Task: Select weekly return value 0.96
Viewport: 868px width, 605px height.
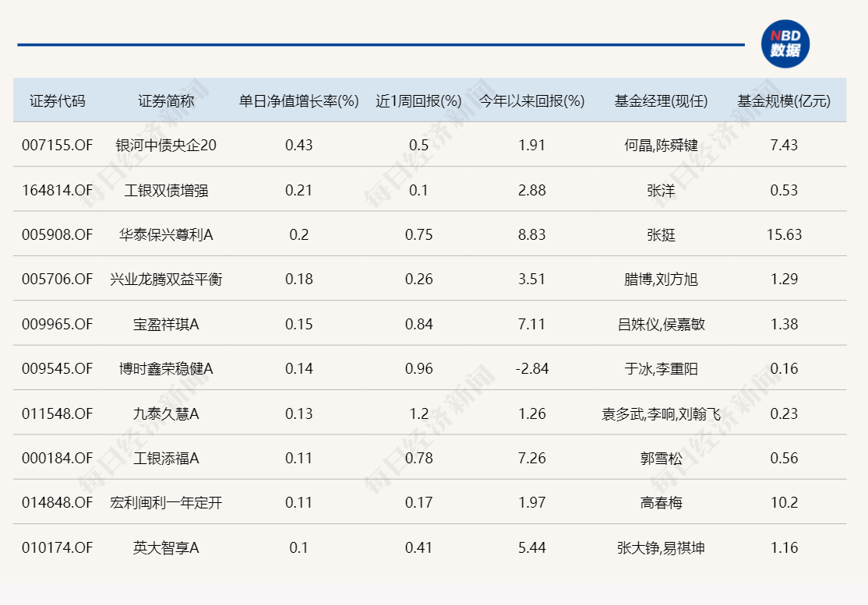Action: pos(418,369)
